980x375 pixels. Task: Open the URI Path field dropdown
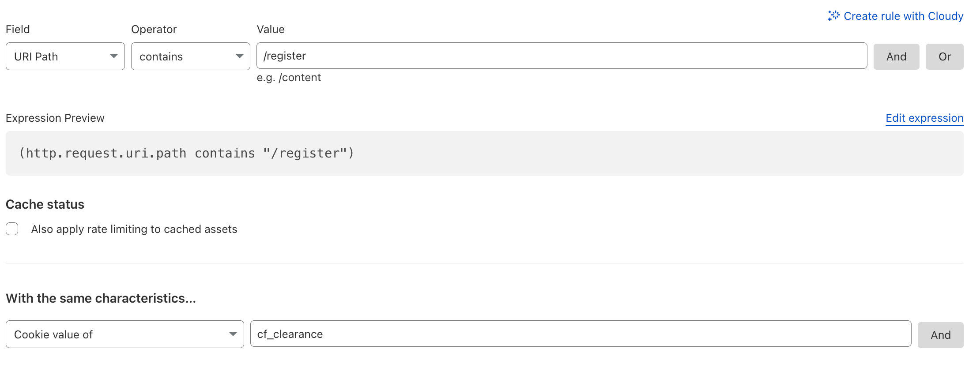tap(65, 56)
